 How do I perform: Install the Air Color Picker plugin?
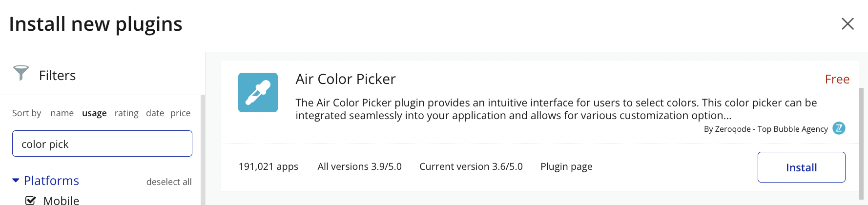801,167
